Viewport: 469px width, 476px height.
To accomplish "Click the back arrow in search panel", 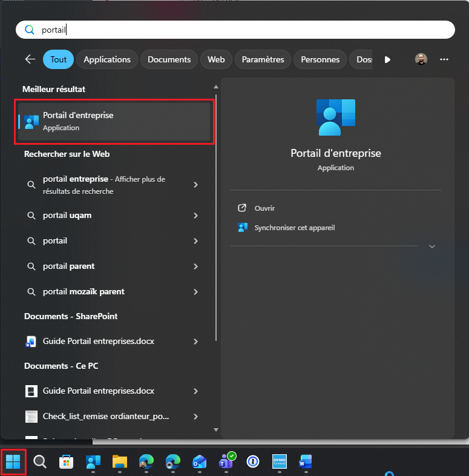I will click(x=30, y=59).
